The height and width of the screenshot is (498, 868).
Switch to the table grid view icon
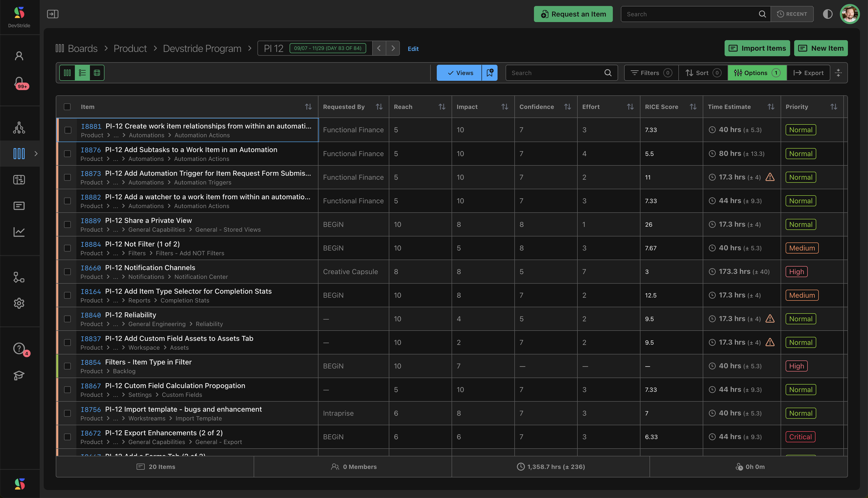click(97, 73)
